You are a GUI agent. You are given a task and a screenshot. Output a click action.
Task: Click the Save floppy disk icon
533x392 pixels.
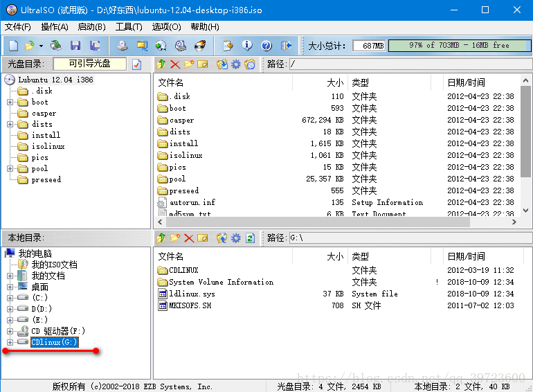coord(75,46)
